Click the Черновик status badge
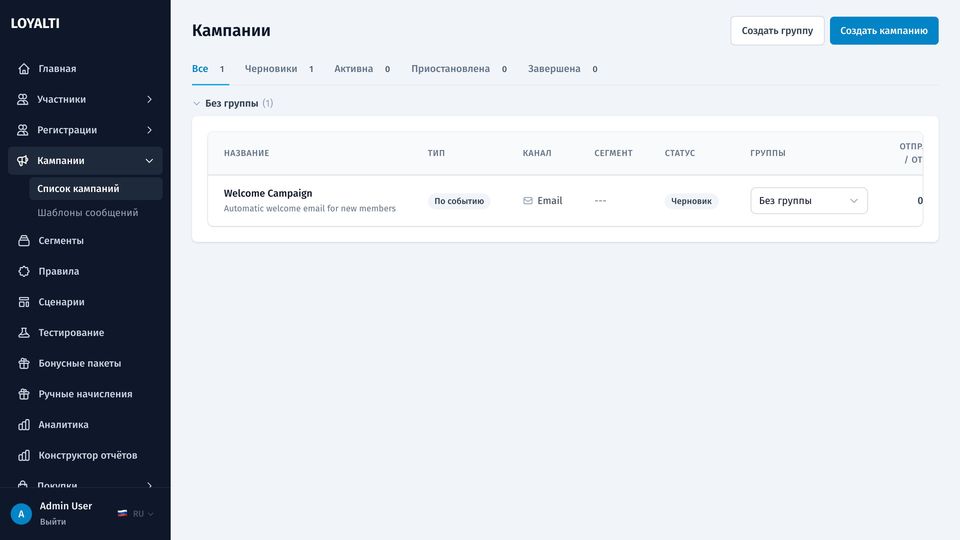 691,201
